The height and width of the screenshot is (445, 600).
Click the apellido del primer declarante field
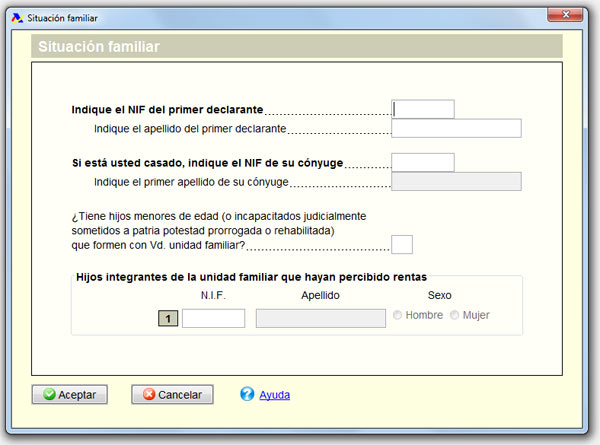click(x=456, y=128)
